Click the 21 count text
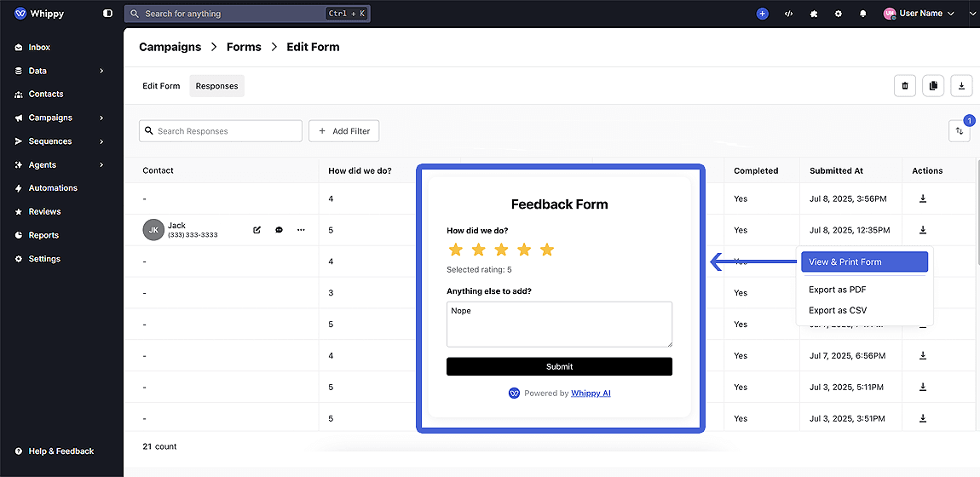 click(159, 446)
